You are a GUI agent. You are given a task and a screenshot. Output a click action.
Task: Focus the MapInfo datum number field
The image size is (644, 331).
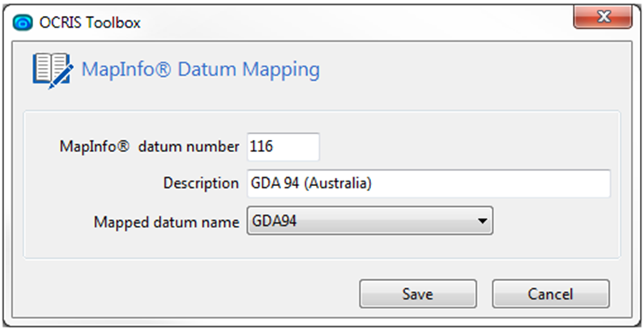pos(283,146)
